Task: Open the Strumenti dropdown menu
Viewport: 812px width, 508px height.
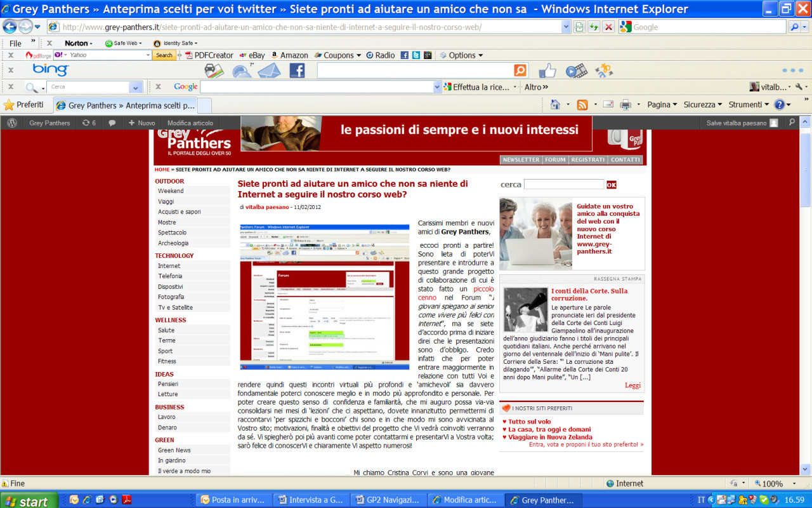Action: pos(749,105)
